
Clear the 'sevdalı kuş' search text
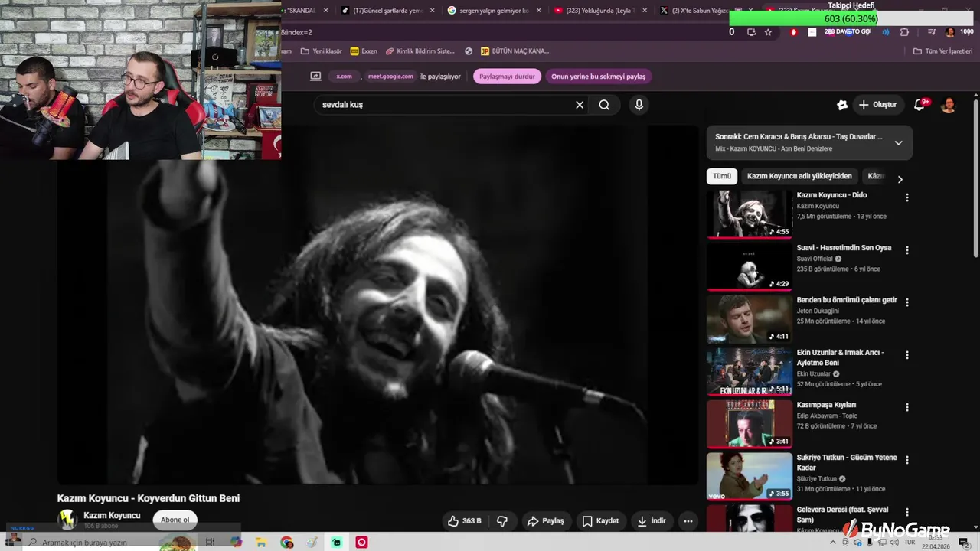[x=580, y=105]
